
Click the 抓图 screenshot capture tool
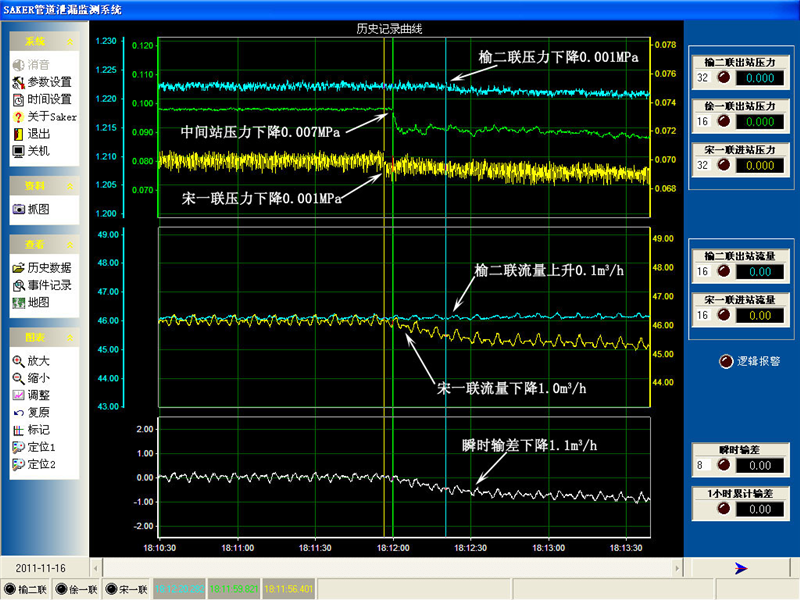click(37, 209)
